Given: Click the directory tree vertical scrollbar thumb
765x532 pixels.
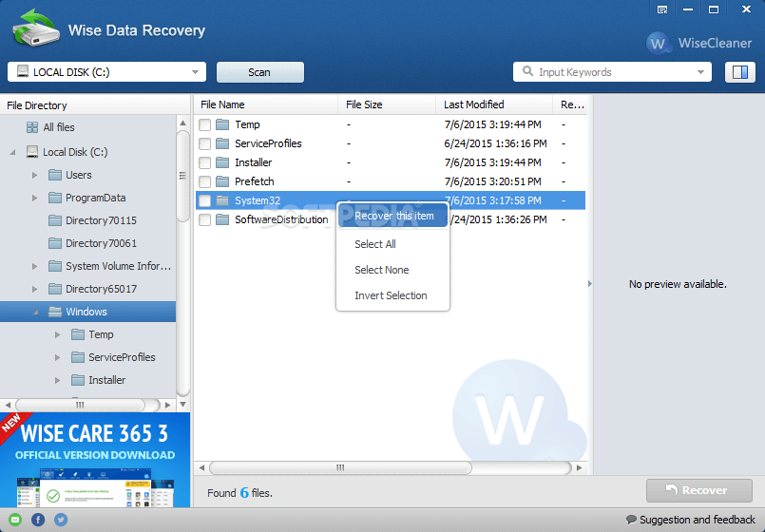Looking at the screenshot, I should click(182, 176).
